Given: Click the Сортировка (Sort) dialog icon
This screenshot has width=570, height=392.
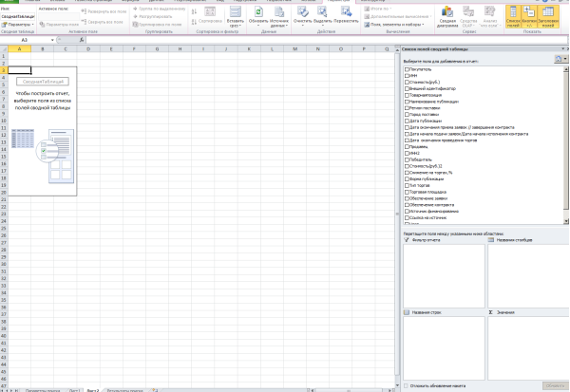Looking at the screenshot, I should 210,12.
